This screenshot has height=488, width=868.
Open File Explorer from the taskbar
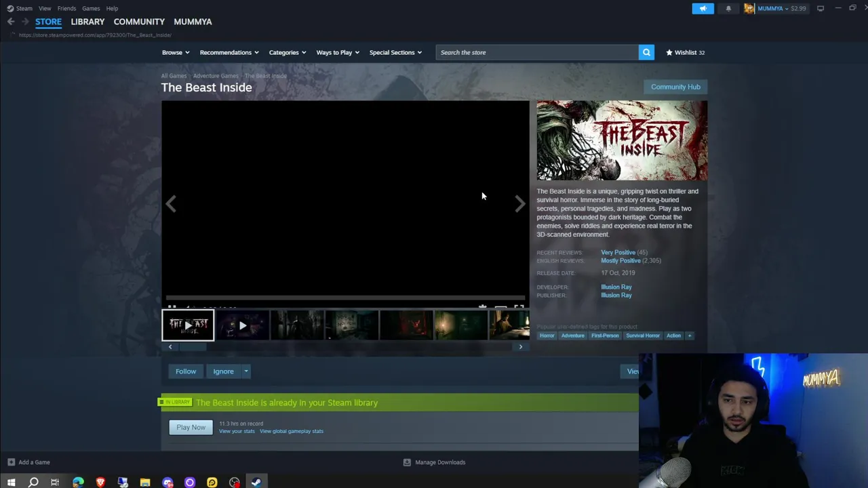click(x=145, y=482)
